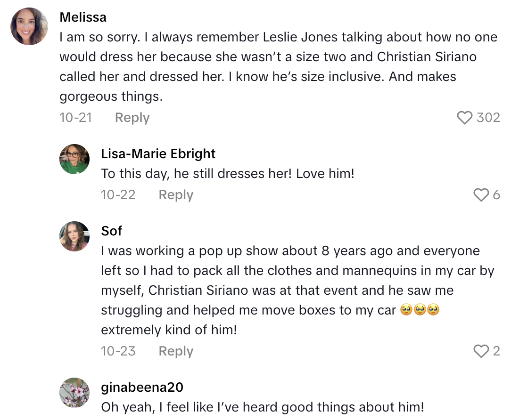Click ginabeena20's "Oh yeah" comment text
This screenshot has height=420, width=511.
point(263,407)
